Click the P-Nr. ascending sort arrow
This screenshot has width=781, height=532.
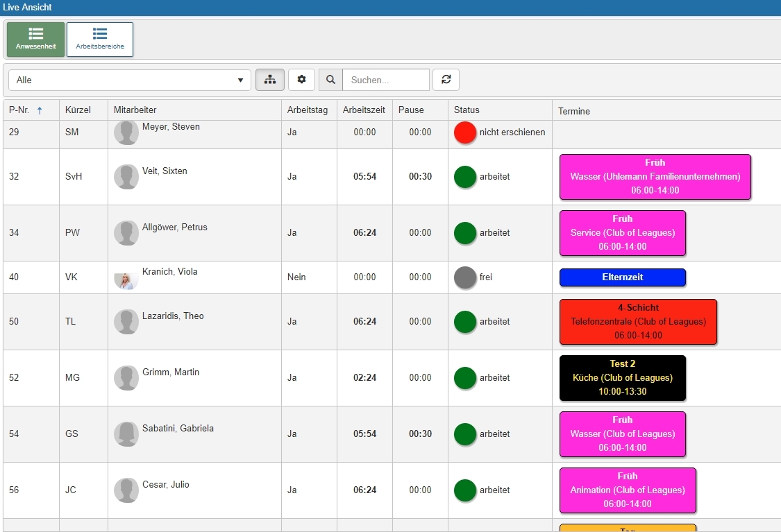click(x=40, y=110)
